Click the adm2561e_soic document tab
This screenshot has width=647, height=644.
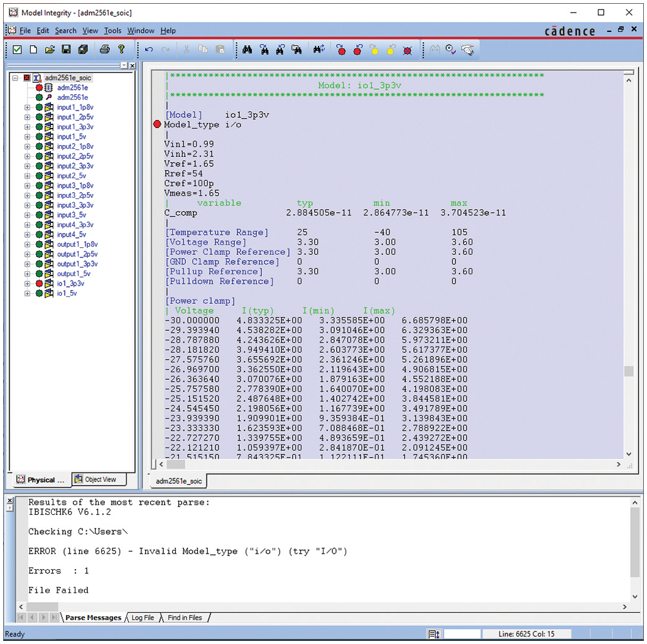tap(179, 481)
